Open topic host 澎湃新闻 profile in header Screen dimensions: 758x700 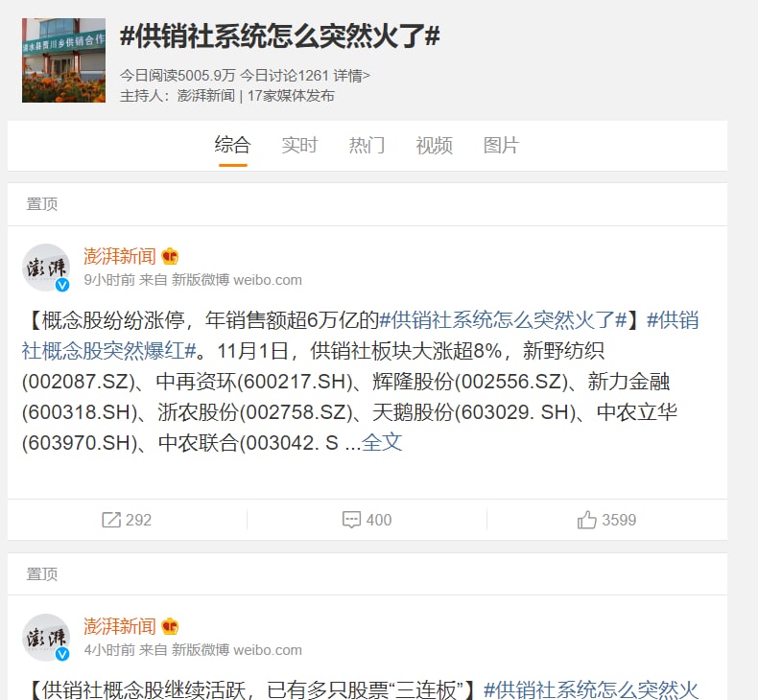click(206, 96)
